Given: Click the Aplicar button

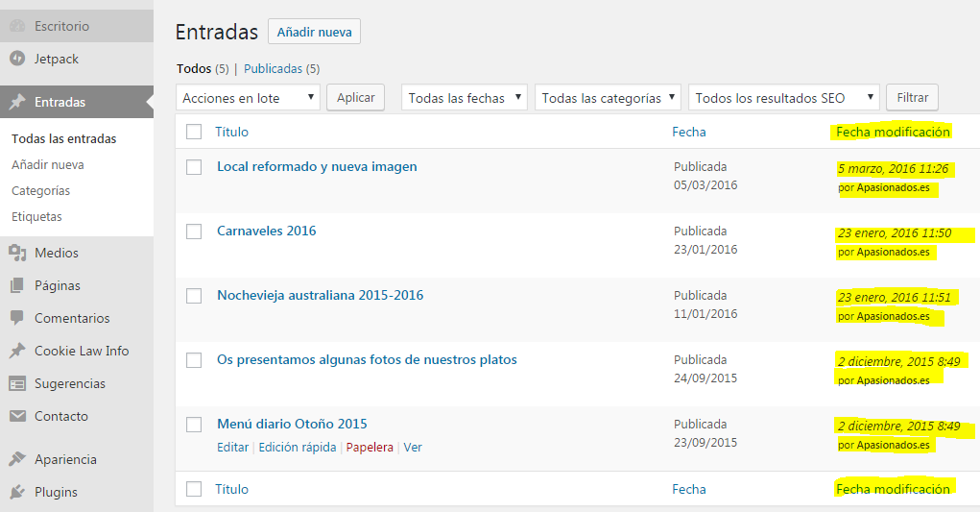Looking at the screenshot, I should click(356, 98).
